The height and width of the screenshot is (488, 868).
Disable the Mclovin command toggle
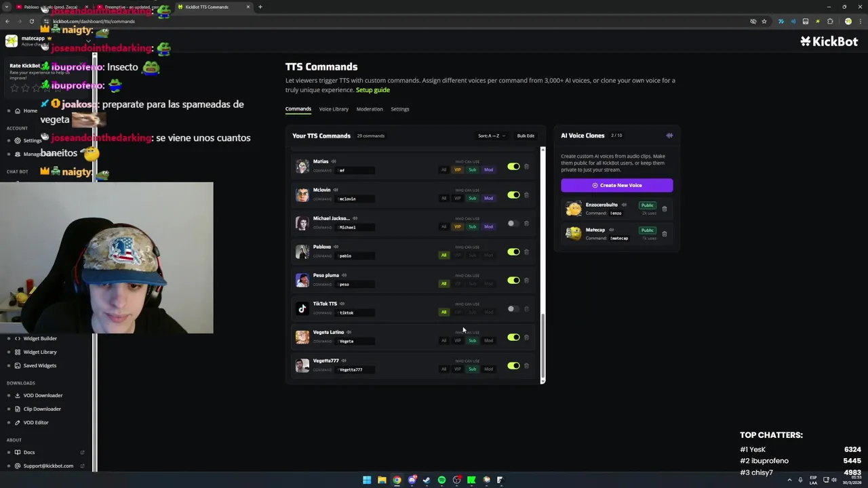point(513,195)
